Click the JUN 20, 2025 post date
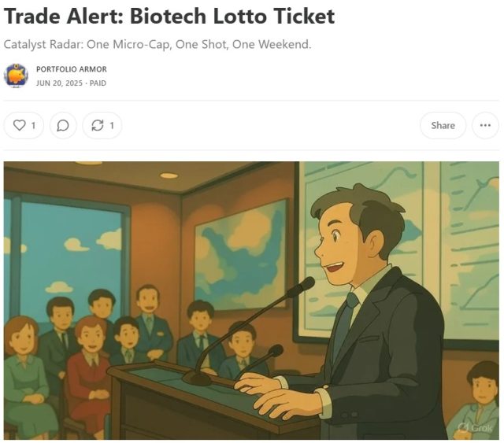 59,83
